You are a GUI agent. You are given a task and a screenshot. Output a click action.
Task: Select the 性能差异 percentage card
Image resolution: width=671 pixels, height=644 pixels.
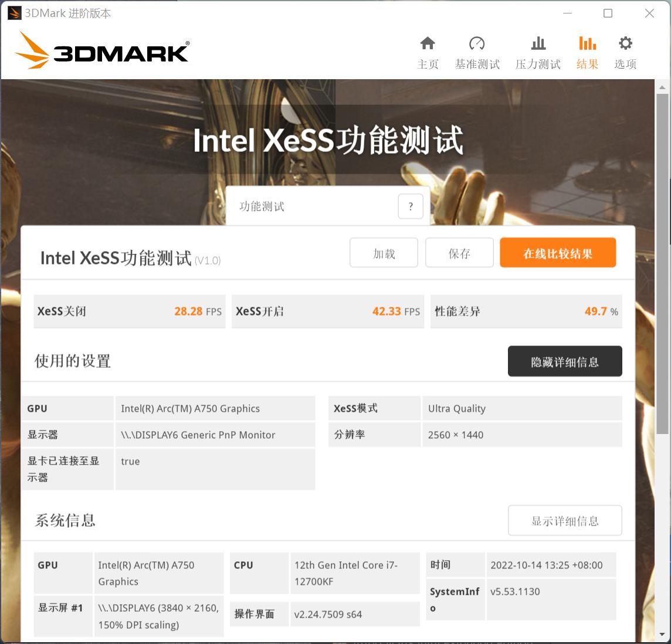(x=526, y=311)
